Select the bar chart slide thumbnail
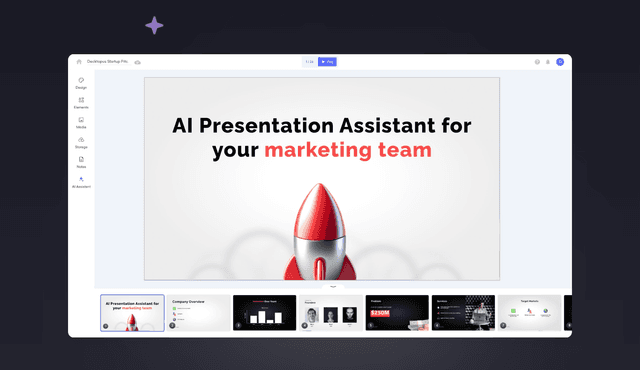Viewport: 640px width, 370px height. pyautogui.click(x=264, y=313)
